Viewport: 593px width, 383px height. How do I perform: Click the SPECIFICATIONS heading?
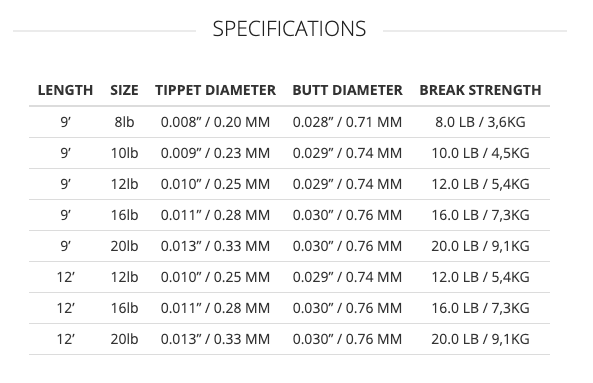click(289, 29)
